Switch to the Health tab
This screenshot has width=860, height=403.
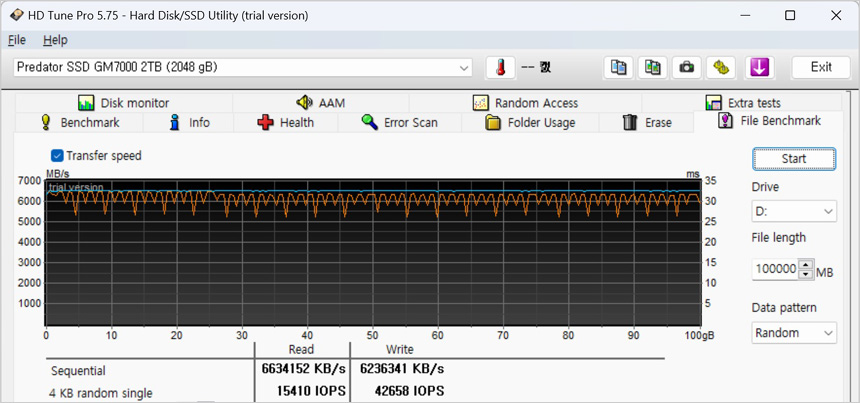coord(285,122)
